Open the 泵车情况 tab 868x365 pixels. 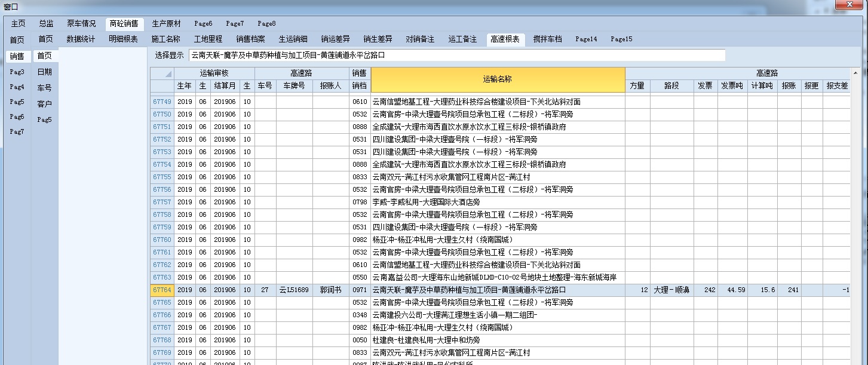coord(81,24)
